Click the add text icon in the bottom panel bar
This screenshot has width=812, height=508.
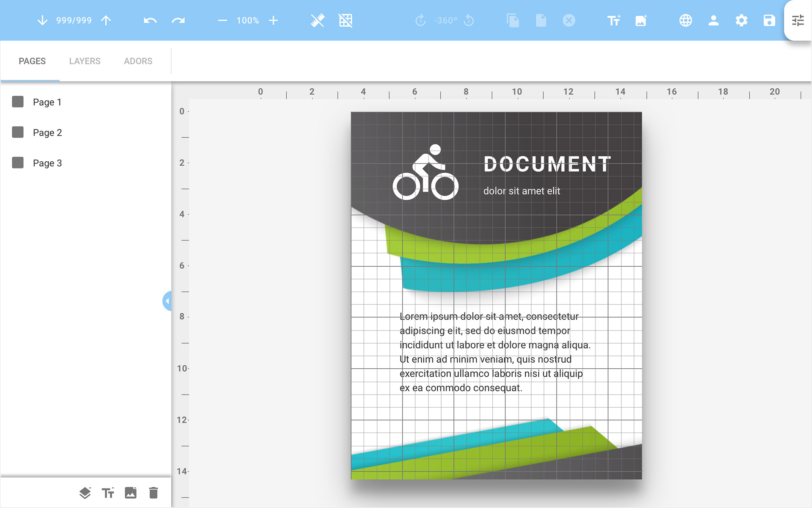108,493
